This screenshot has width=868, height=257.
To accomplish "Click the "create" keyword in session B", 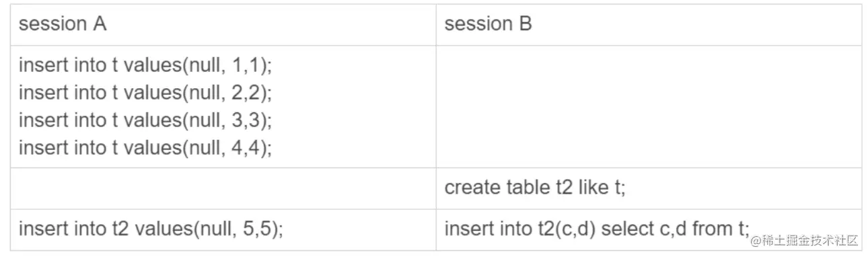I will (473, 188).
